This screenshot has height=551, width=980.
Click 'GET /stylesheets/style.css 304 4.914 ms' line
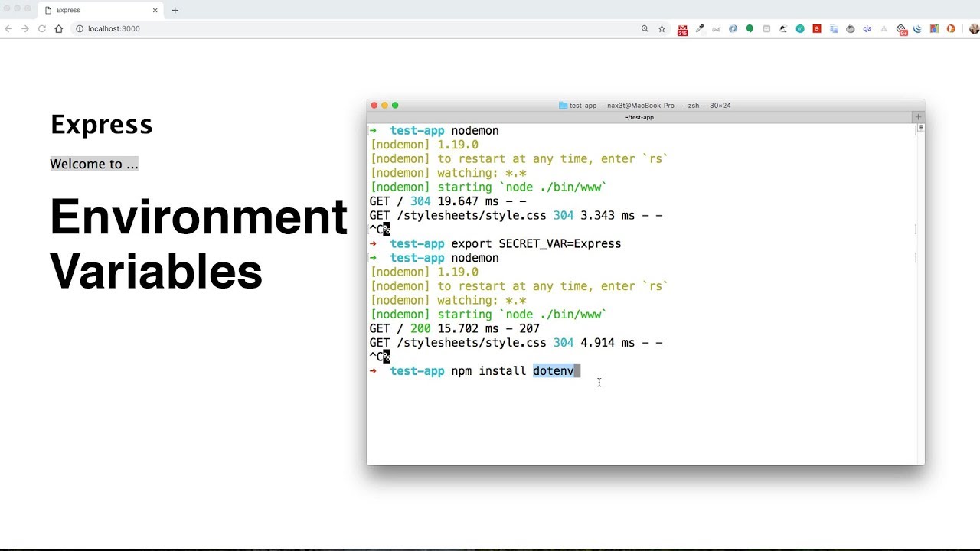[516, 343]
